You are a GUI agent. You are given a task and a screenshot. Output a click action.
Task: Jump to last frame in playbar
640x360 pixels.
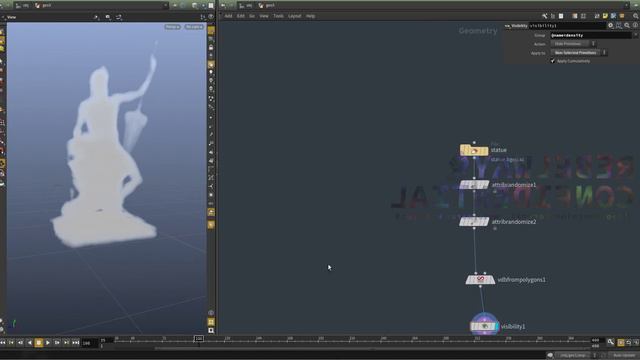(76, 343)
